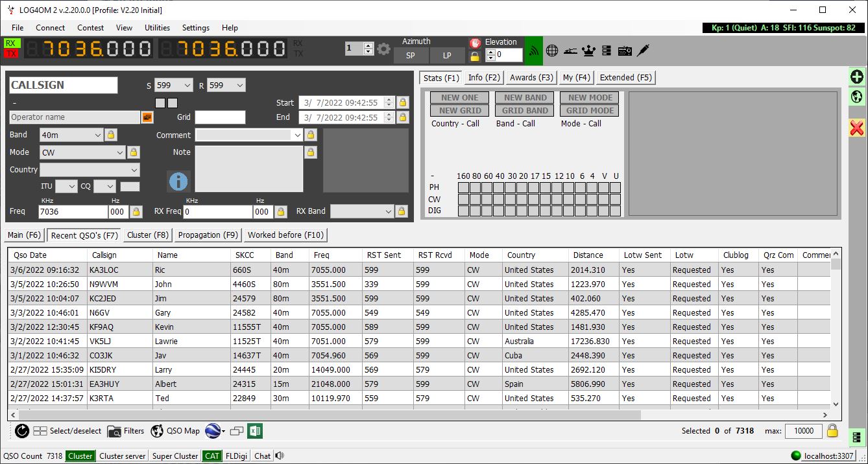Open the Country dropdown
The width and height of the screenshot is (868, 464).
90,170
